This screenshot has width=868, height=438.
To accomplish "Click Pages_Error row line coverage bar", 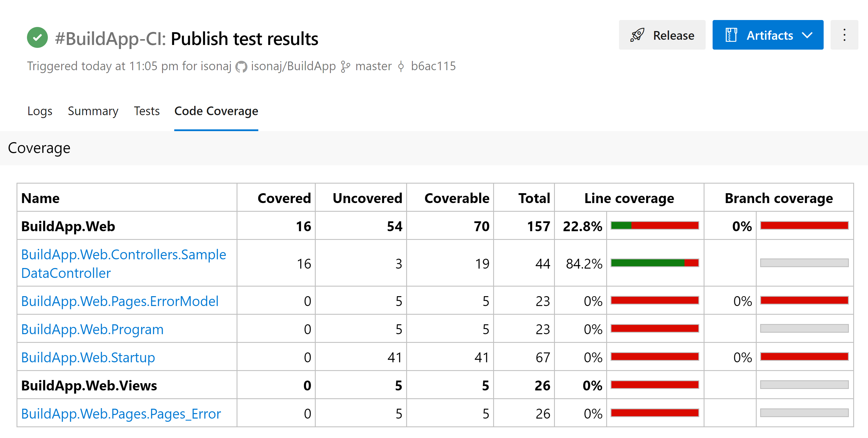I will pos(655,413).
